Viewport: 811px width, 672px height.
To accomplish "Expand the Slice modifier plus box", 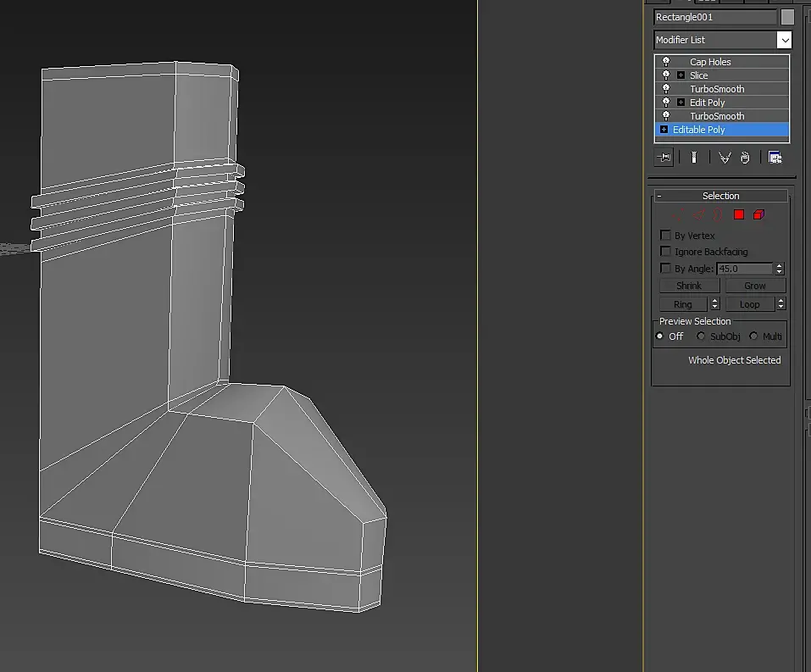I will tap(680, 75).
